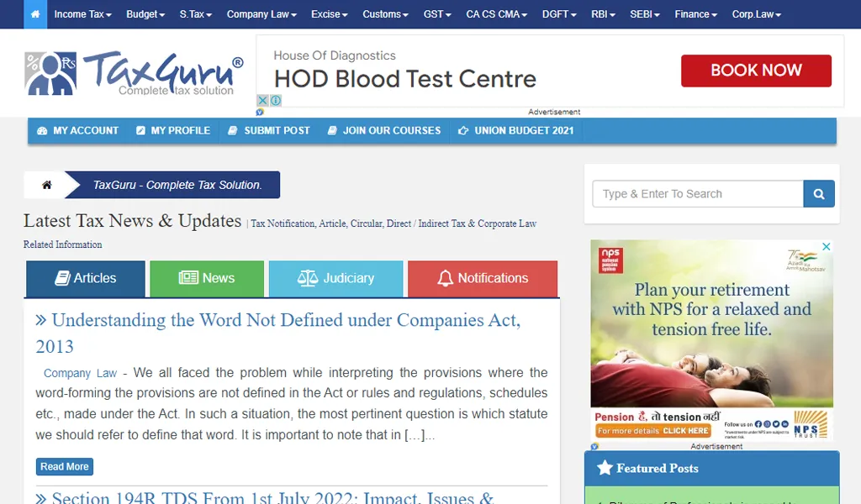861x504 pixels.
Task: Expand the GST dropdown menu
Action: click(x=437, y=14)
